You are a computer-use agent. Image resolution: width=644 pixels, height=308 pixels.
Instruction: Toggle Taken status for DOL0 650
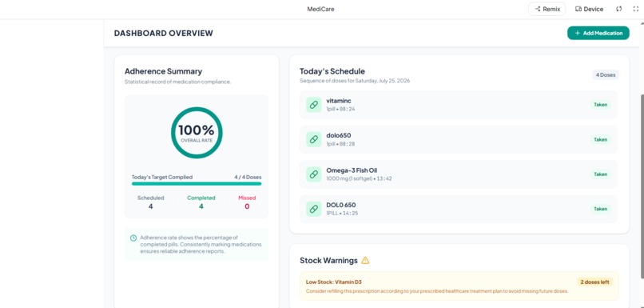[x=601, y=209]
